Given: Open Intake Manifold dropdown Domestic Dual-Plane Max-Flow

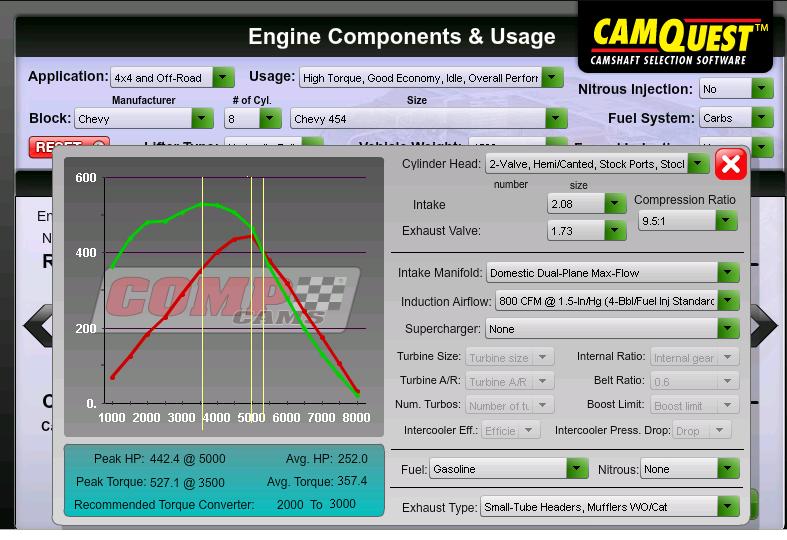Looking at the screenshot, I should tap(613, 273).
